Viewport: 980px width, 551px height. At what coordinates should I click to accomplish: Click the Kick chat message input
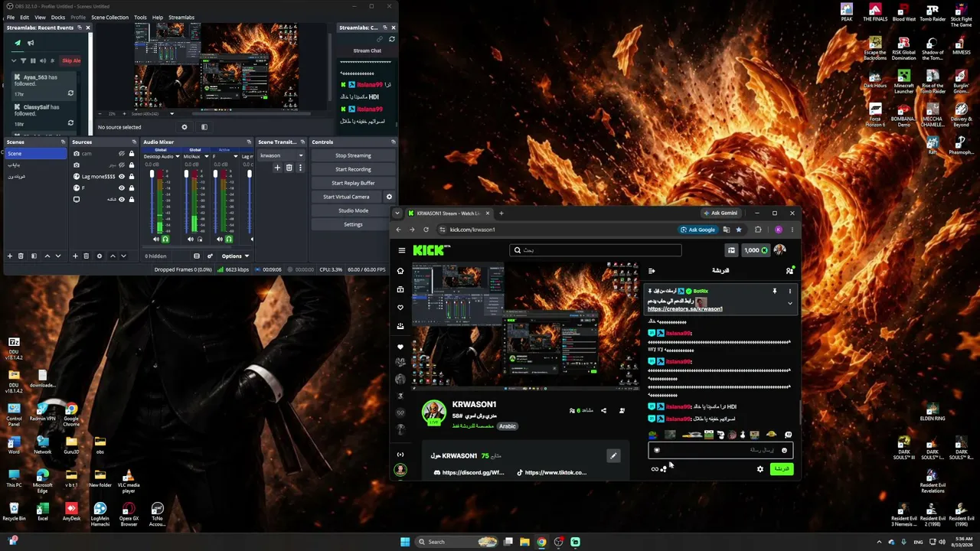click(720, 450)
